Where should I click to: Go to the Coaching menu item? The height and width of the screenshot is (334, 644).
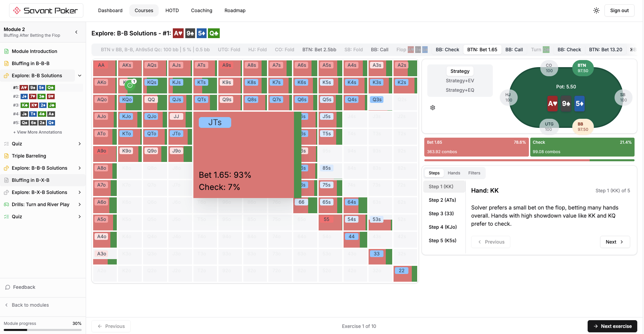[202, 10]
